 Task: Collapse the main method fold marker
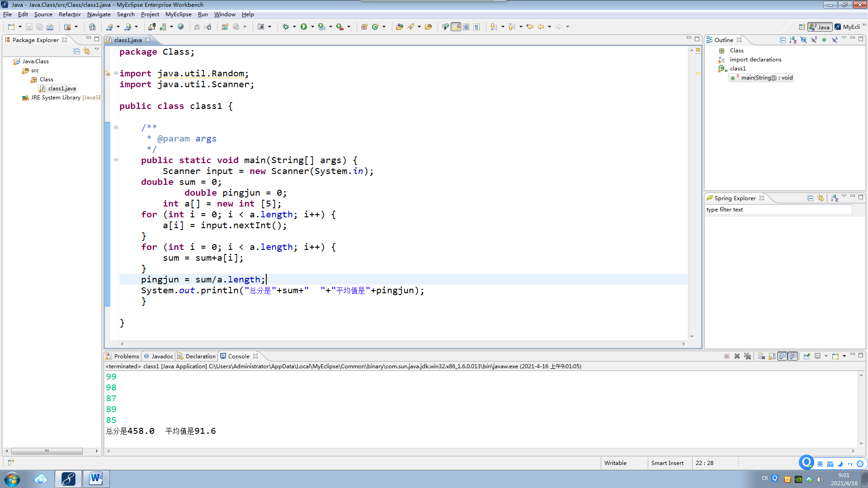click(x=116, y=160)
